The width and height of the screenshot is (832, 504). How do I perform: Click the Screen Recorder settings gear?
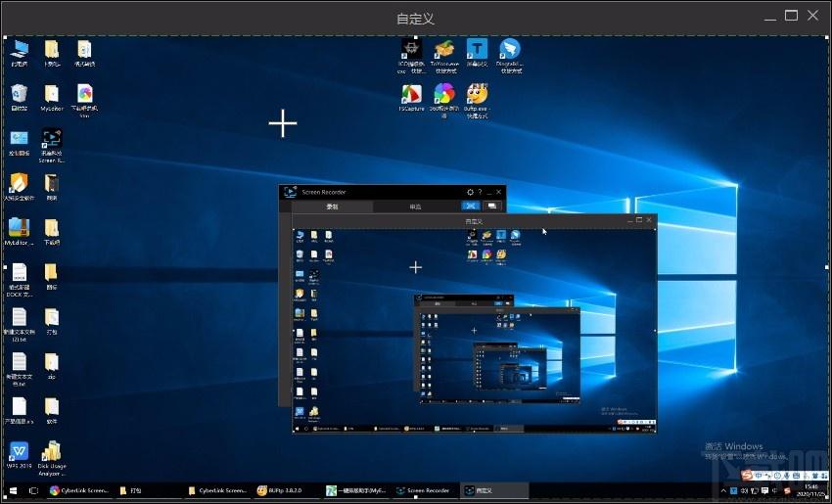coord(470,193)
